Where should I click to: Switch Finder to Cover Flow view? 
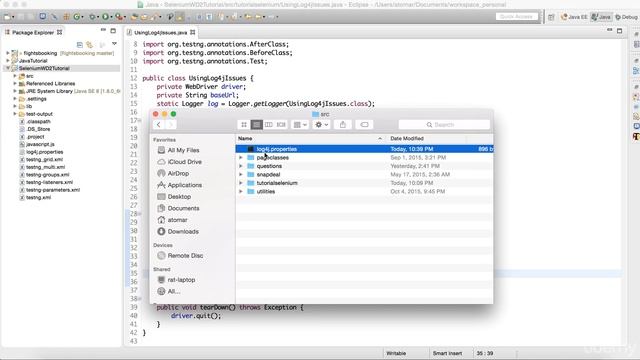281,124
